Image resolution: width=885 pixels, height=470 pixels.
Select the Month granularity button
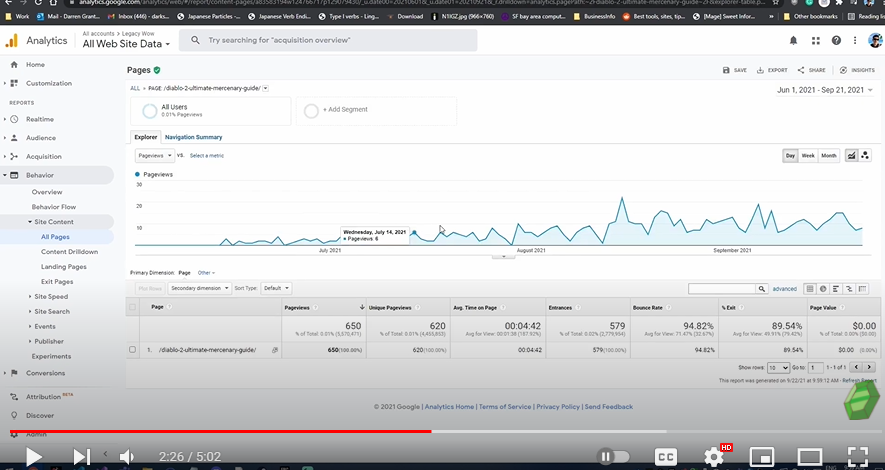click(x=829, y=156)
